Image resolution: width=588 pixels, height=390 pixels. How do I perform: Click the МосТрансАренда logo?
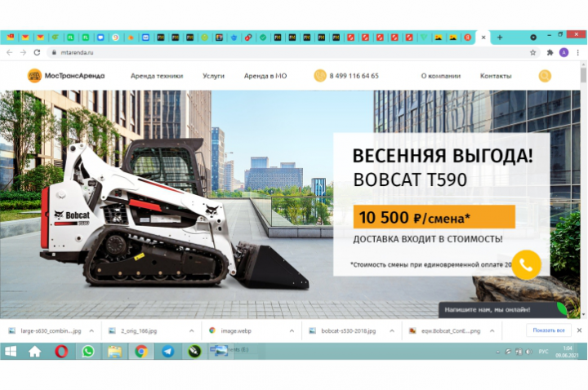(66, 76)
